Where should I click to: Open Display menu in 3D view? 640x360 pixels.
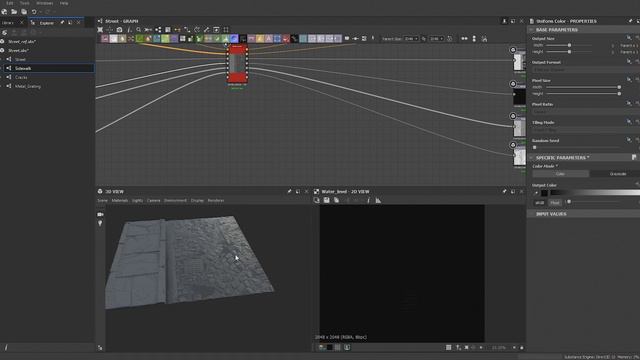click(197, 200)
